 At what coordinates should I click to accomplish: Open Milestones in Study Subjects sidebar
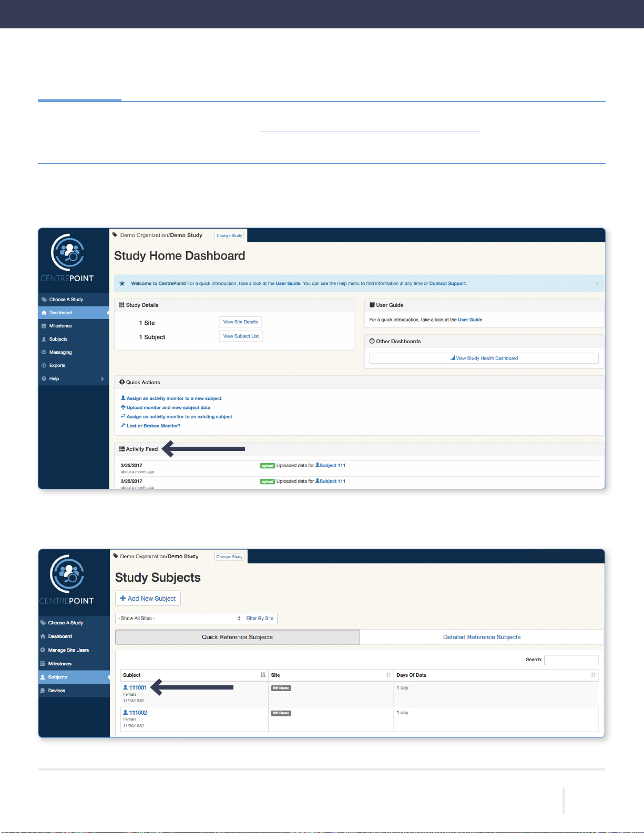click(59, 664)
